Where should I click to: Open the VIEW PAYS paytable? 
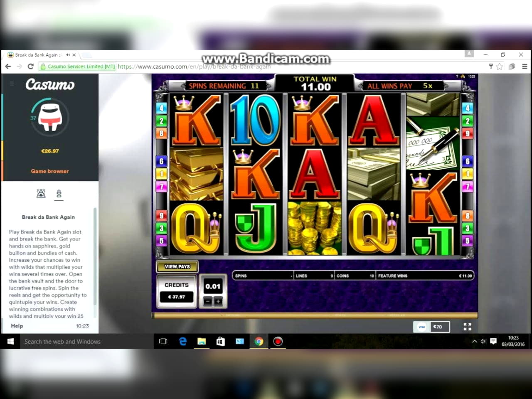click(177, 266)
